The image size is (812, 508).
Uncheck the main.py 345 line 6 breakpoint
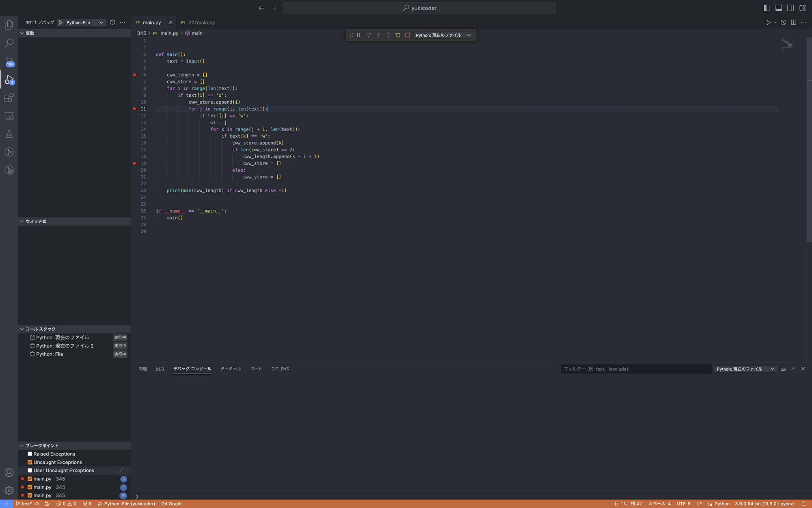point(30,479)
